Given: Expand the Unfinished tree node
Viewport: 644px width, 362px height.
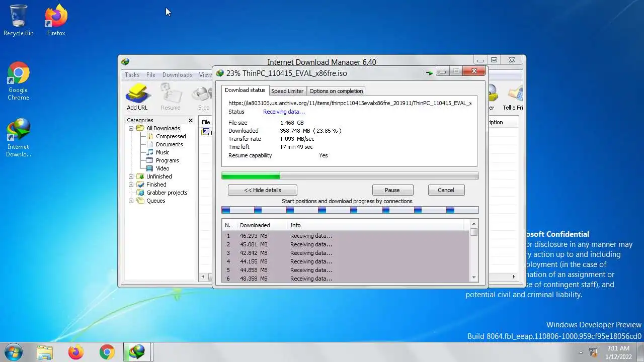Looking at the screenshot, I should tap(131, 176).
